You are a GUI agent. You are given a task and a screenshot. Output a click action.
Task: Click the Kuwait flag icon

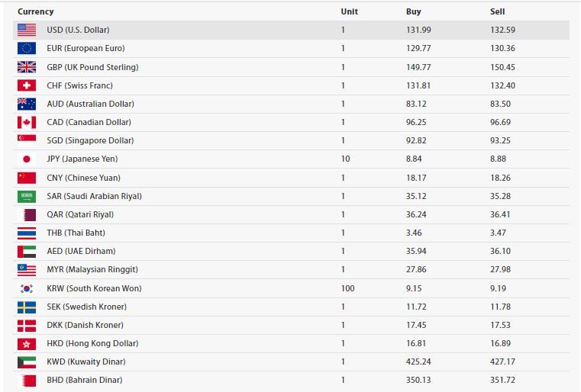[27, 362]
